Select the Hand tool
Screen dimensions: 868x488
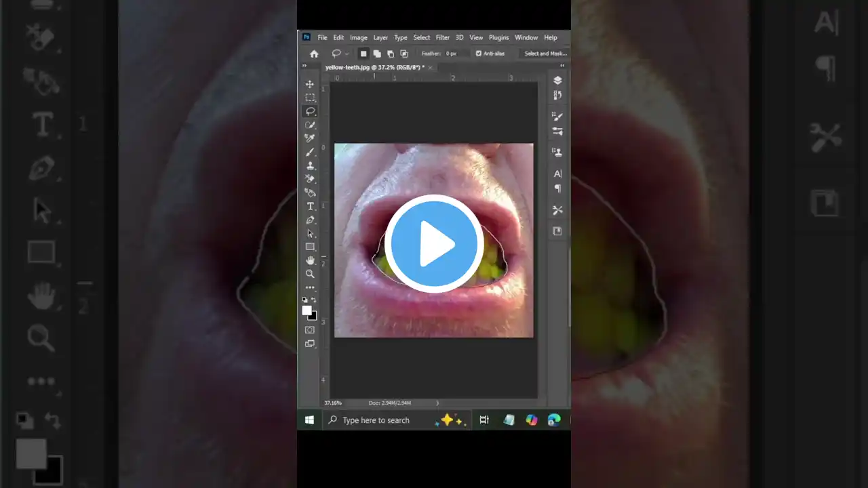[x=310, y=260]
